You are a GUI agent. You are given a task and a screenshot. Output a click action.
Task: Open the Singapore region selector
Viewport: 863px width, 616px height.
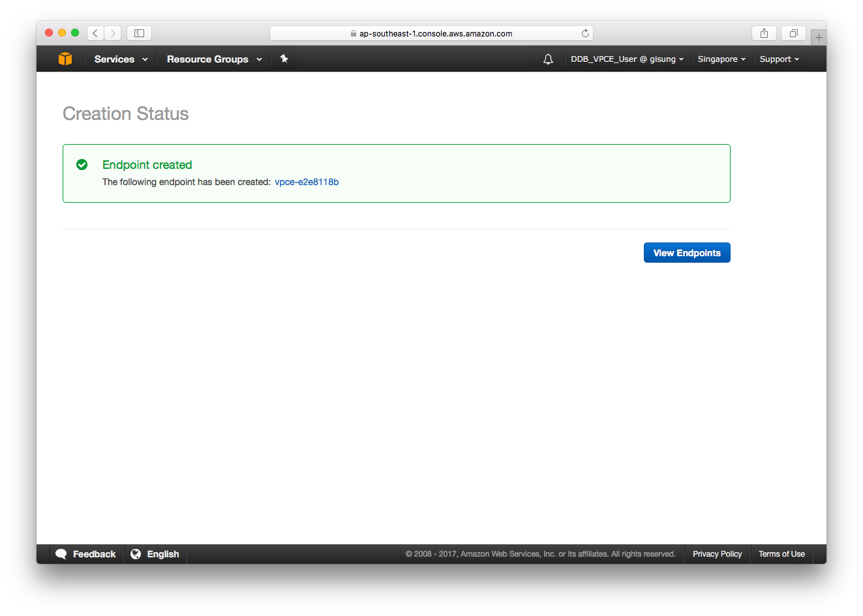pyautogui.click(x=721, y=59)
